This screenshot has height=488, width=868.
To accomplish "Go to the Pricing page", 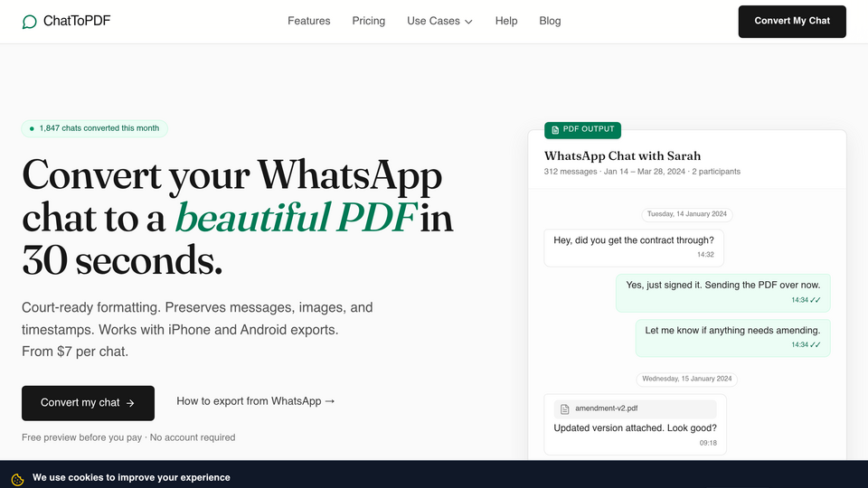I will tap(369, 21).
